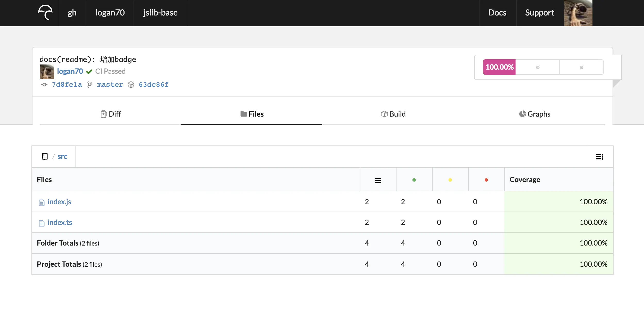644x309 pixels.
Task: Click the src breadcrumb folder link
Action: 62,157
